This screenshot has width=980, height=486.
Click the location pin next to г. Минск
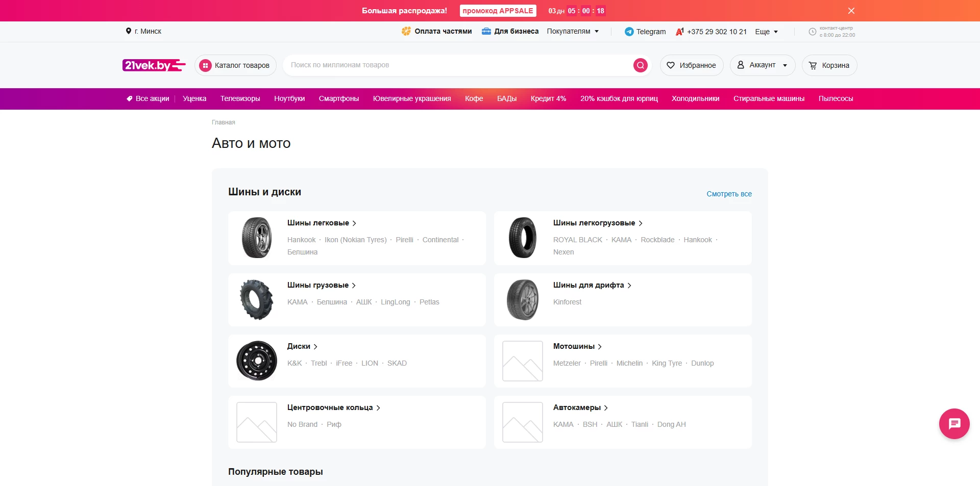[x=128, y=31]
